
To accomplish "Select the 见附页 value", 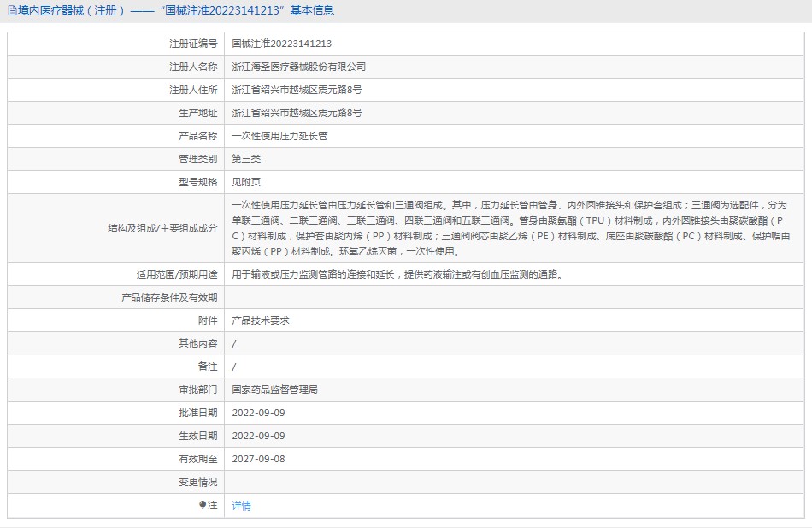I will 246,182.
